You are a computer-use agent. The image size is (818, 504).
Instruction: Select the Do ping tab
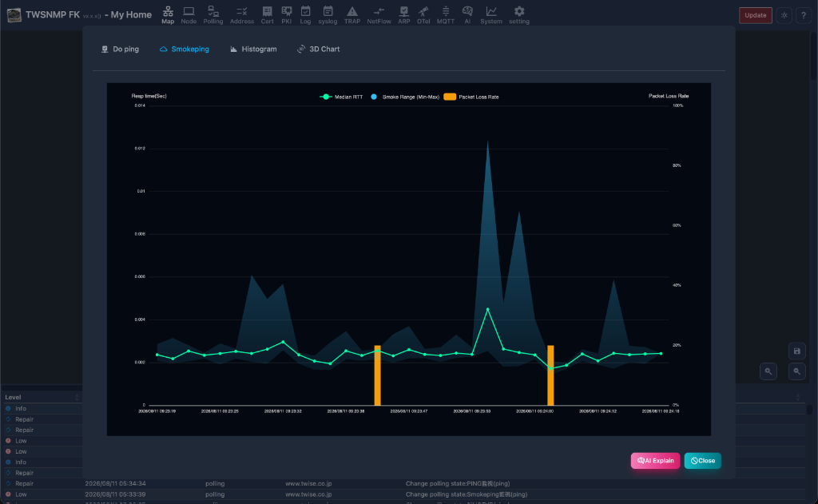click(x=120, y=49)
